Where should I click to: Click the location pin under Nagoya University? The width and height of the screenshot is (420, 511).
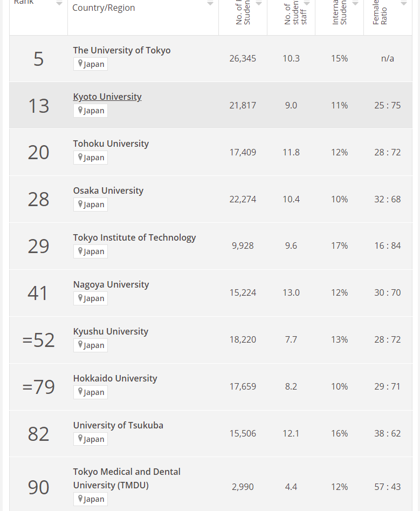[x=80, y=298]
